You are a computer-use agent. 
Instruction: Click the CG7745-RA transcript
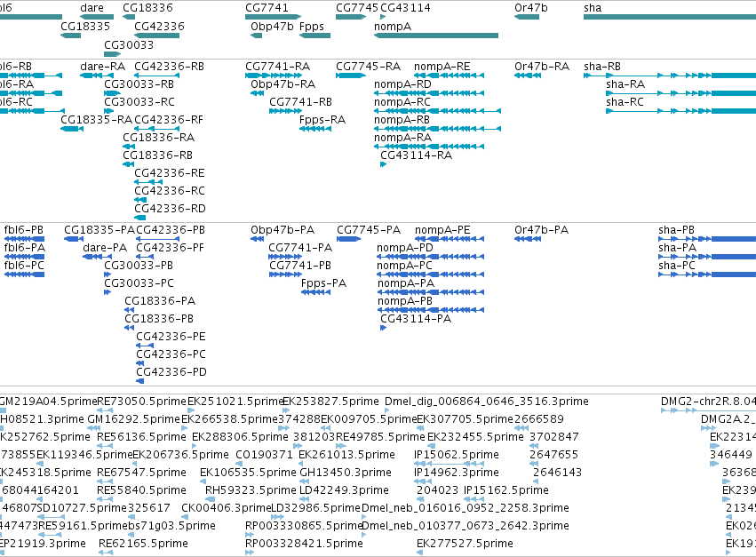click(351, 76)
